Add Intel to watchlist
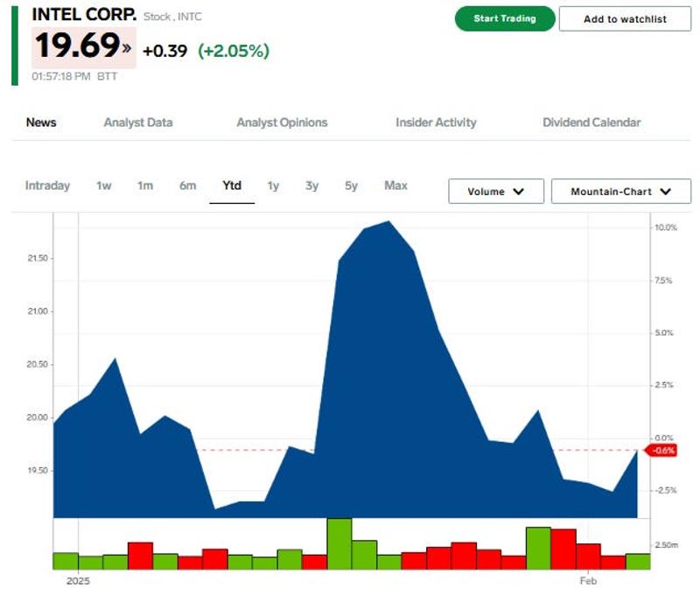The width and height of the screenshot is (700, 595). pos(625,19)
